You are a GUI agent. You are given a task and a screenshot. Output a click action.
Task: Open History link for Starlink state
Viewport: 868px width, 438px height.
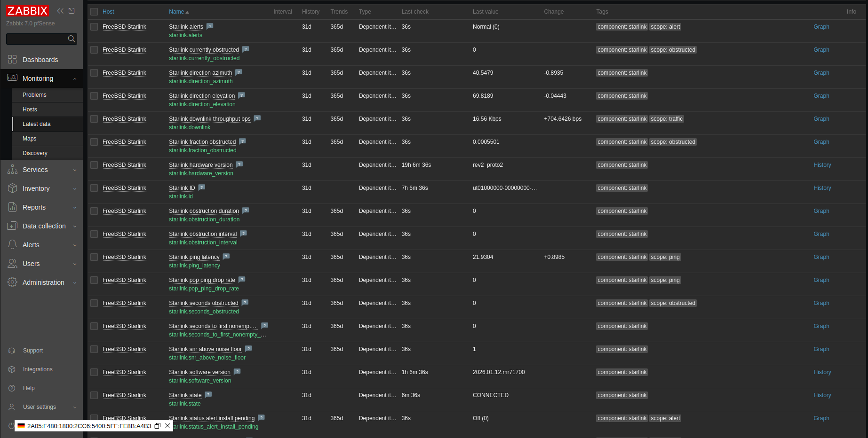(822, 395)
